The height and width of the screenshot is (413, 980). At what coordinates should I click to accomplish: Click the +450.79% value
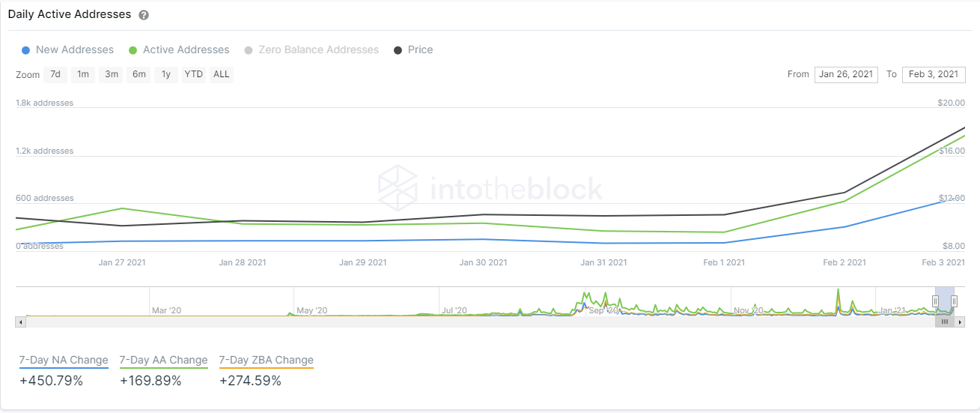click(x=51, y=381)
